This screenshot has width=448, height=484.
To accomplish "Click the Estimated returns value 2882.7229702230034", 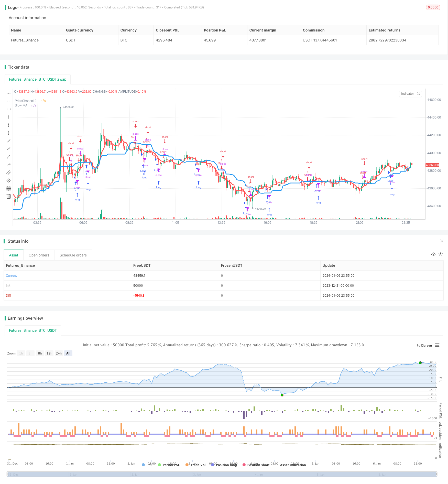I will [x=387, y=40].
